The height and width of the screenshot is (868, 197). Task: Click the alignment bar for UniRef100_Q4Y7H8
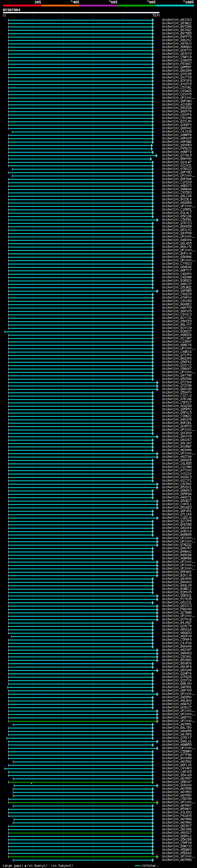(x=81, y=375)
